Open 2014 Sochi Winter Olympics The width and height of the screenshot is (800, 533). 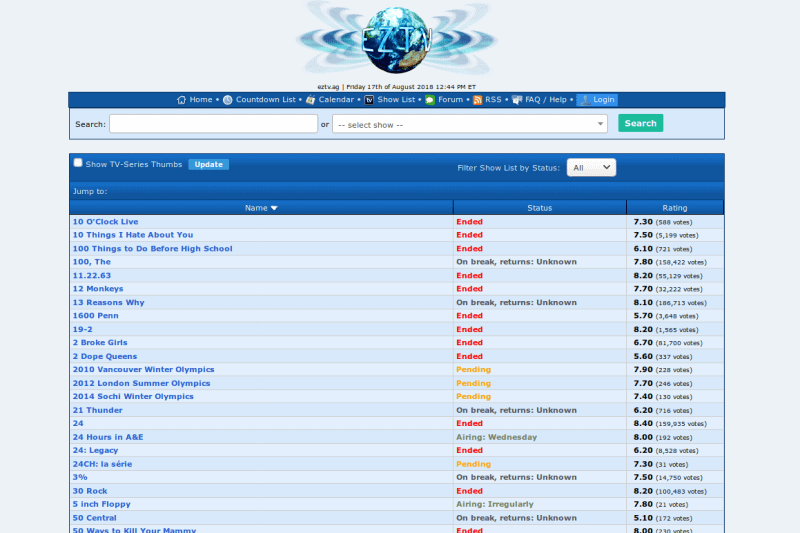(133, 397)
